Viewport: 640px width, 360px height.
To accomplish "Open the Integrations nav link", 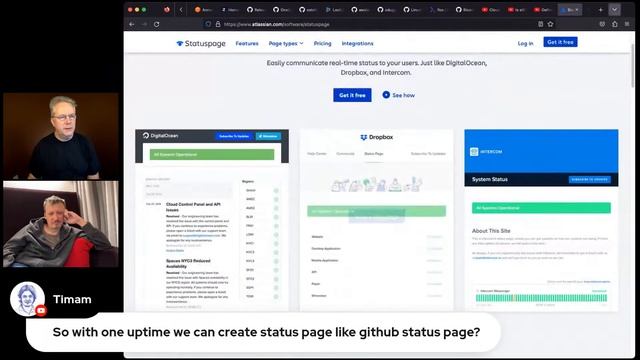I will pos(358,43).
